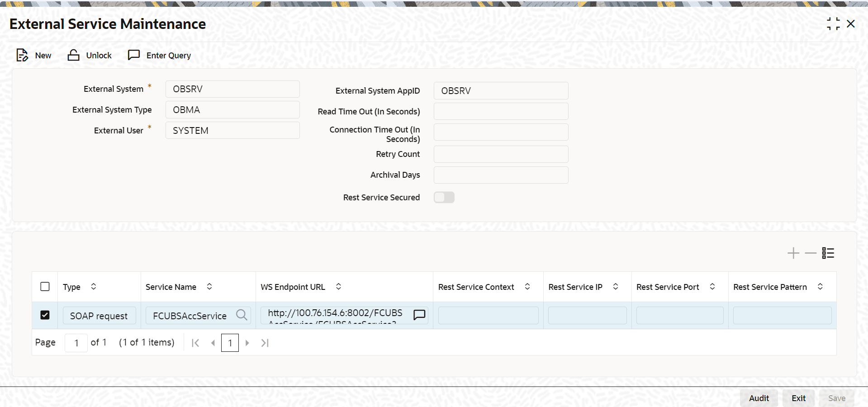Close the External Service Maintenance screen
Viewport: 868px width, 407px height.
(851, 24)
